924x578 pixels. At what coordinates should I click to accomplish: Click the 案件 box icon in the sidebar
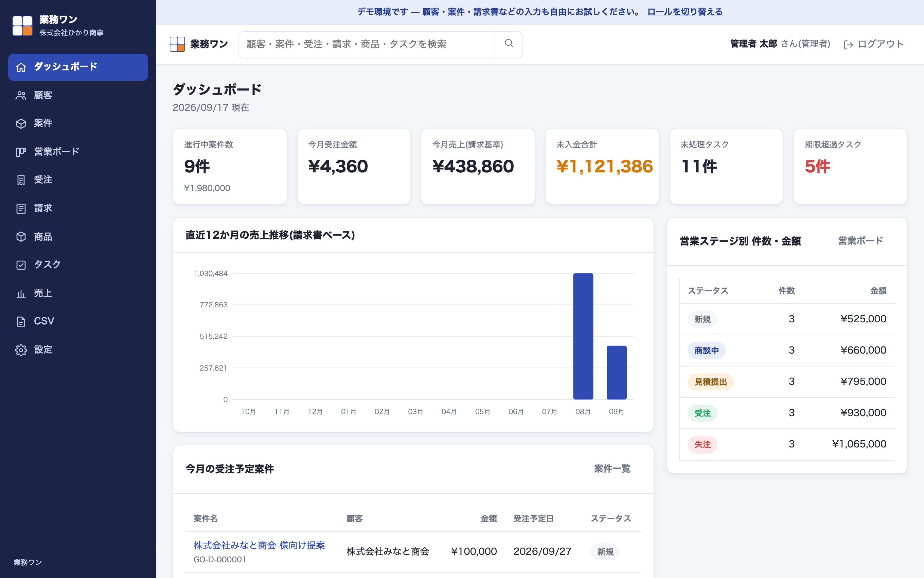point(21,123)
